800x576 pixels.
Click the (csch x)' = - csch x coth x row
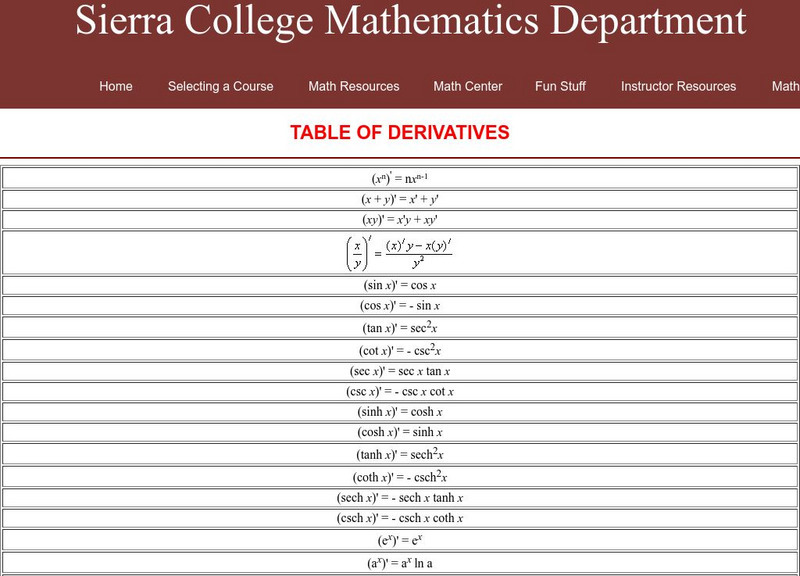(399, 518)
